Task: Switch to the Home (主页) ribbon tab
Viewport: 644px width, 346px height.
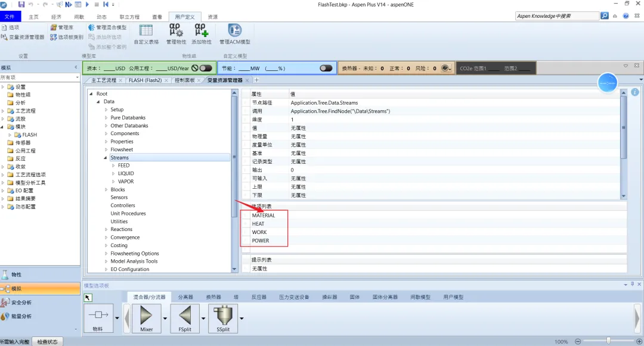Action: tap(33, 17)
